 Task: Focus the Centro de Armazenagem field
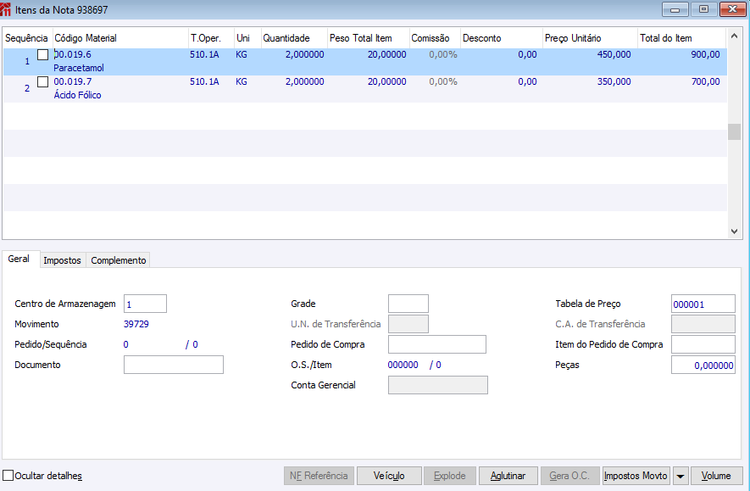[145, 304]
